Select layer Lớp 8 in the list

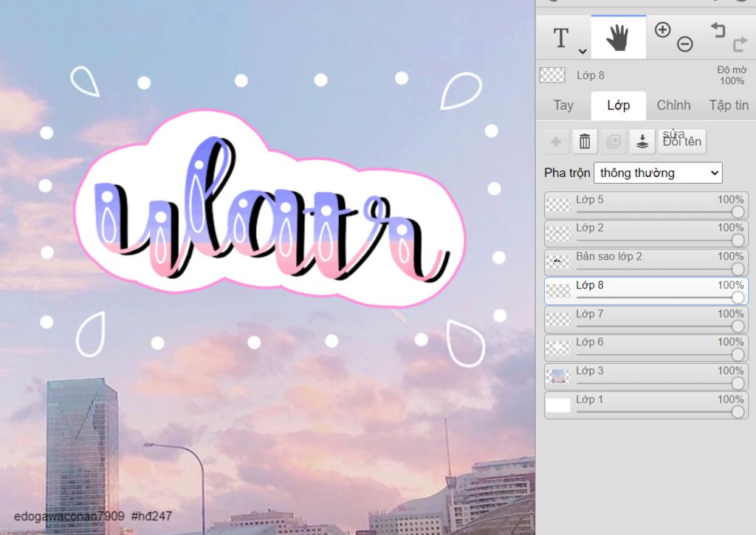pos(646,291)
